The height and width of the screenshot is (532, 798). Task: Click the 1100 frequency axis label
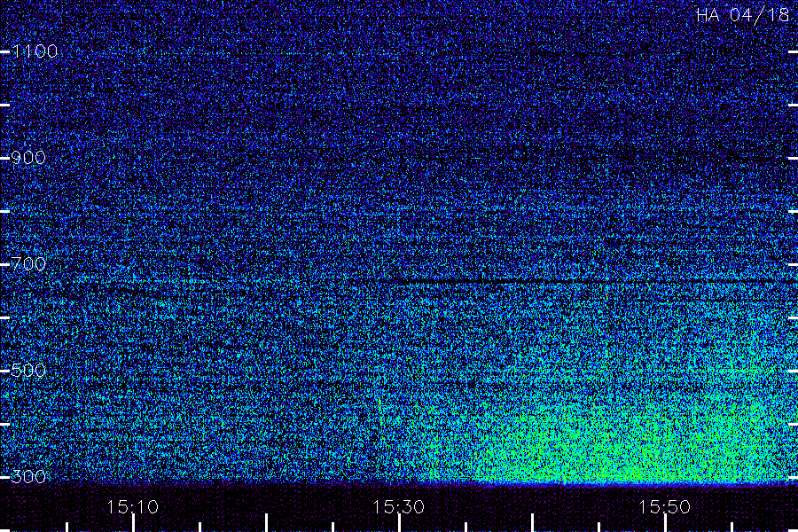click(35, 51)
